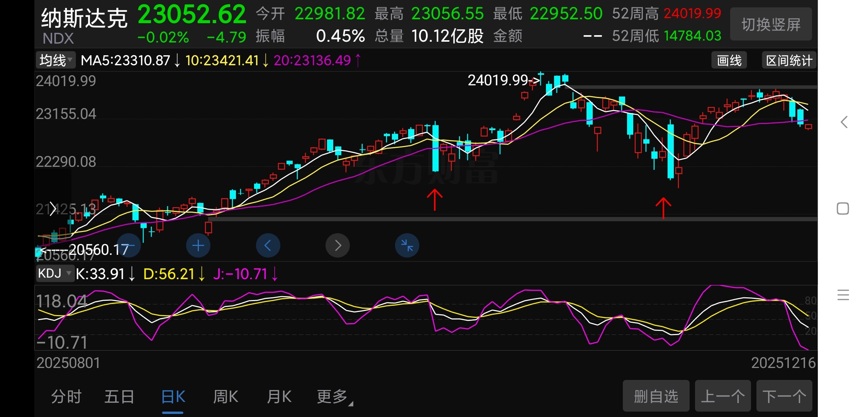This screenshot has height=417, width=868.
Task: Open the KDJ indicator dropdown
Action: click(x=55, y=273)
